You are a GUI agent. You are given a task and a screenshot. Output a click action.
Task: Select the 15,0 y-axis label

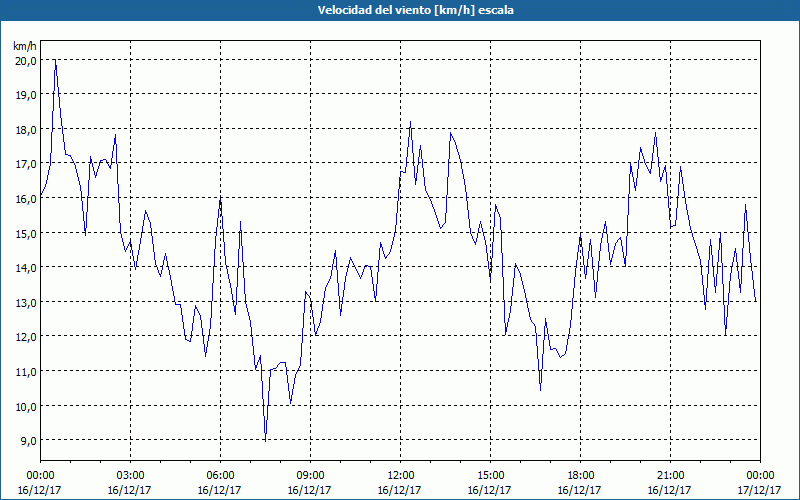pyautogui.click(x=26, y=234)
